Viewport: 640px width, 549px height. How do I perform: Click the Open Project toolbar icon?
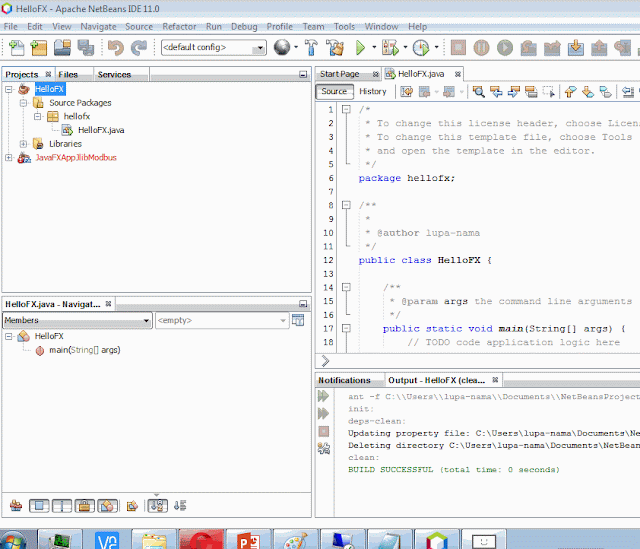click(x=62, y=47)
